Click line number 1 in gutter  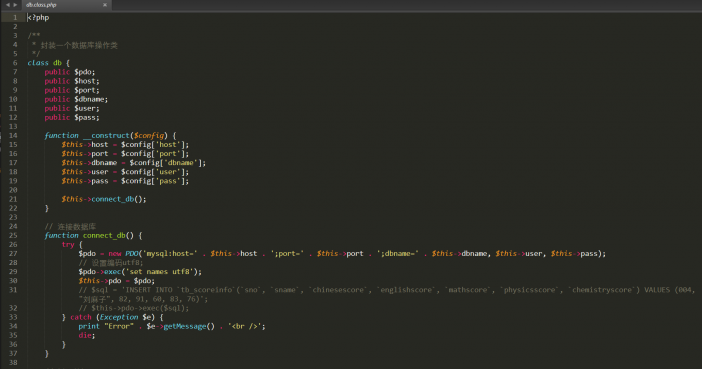click(15, 17)
